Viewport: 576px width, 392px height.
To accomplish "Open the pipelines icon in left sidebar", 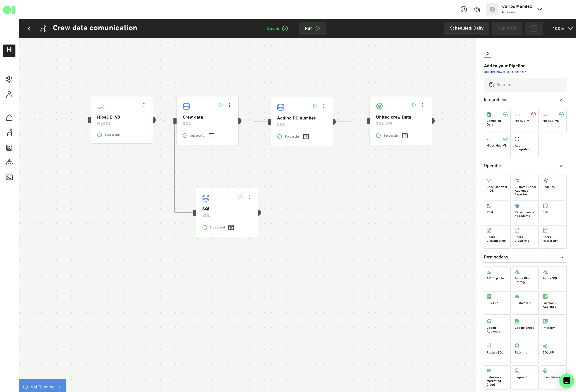I will click(9, 133).
